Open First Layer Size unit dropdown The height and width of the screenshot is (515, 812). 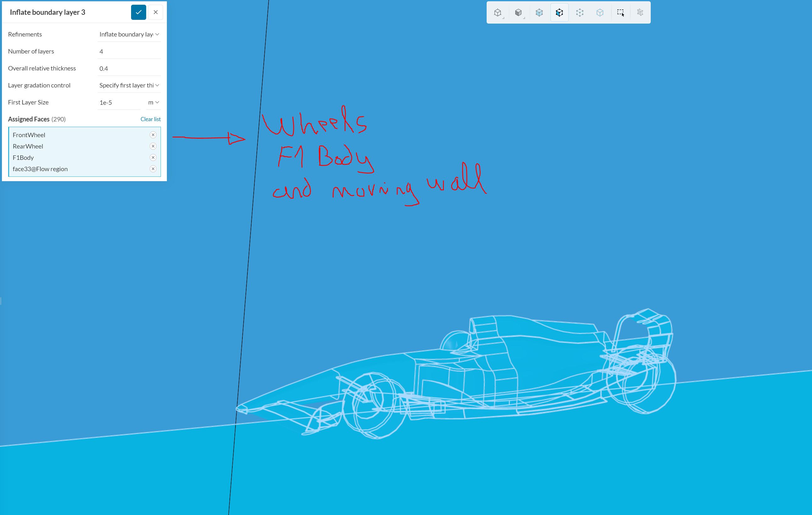pos(153,102)
